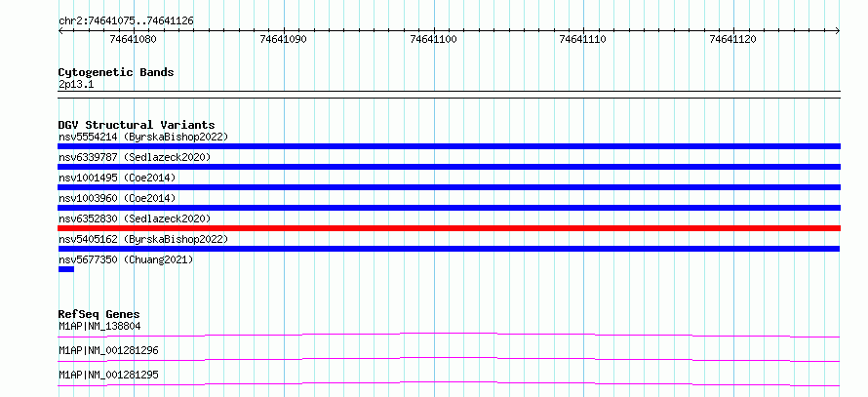868x397 pixels.
Task: Click the blue bar for nsv6339787
Action: [x=449, y=167]
